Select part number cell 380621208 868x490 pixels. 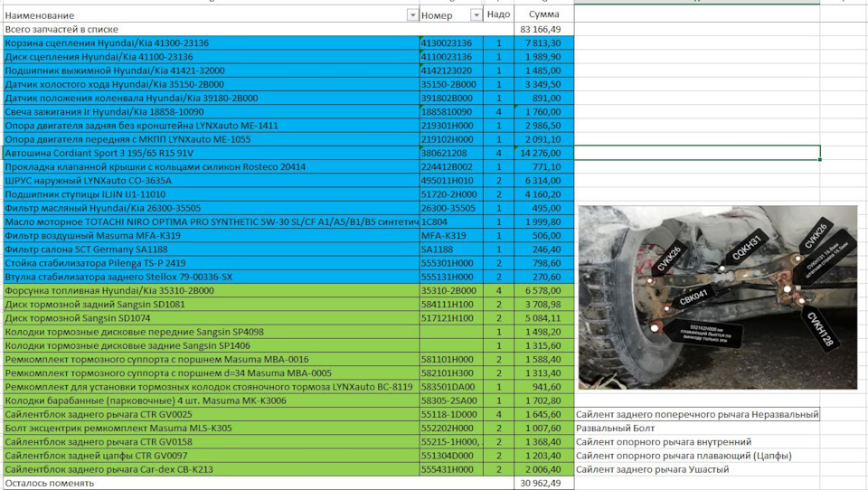pos(451,153)
